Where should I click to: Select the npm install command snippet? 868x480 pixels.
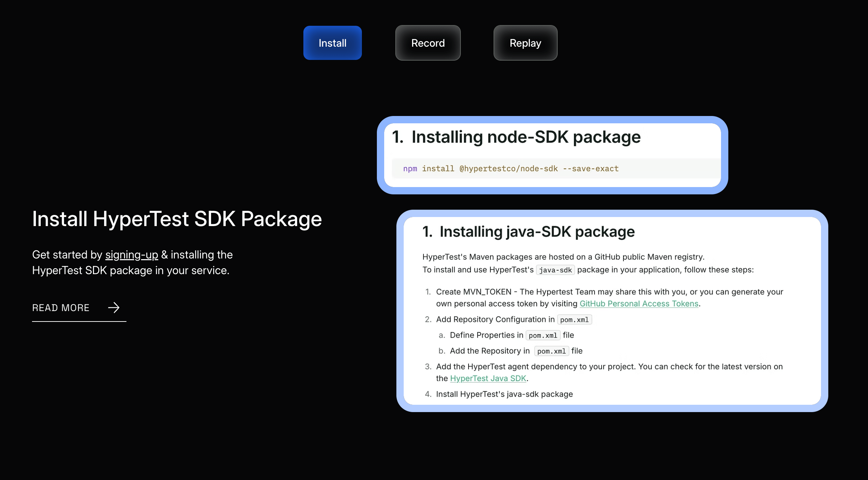(510, 168)
